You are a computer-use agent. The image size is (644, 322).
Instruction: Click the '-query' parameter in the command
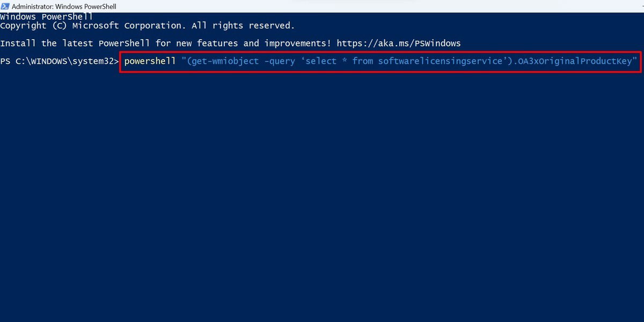279,61
